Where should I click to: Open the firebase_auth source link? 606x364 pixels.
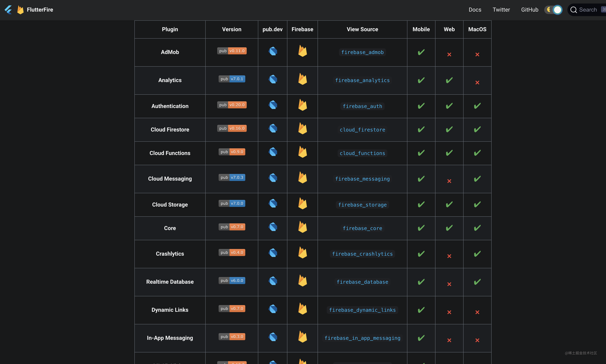tap(362, 106)
